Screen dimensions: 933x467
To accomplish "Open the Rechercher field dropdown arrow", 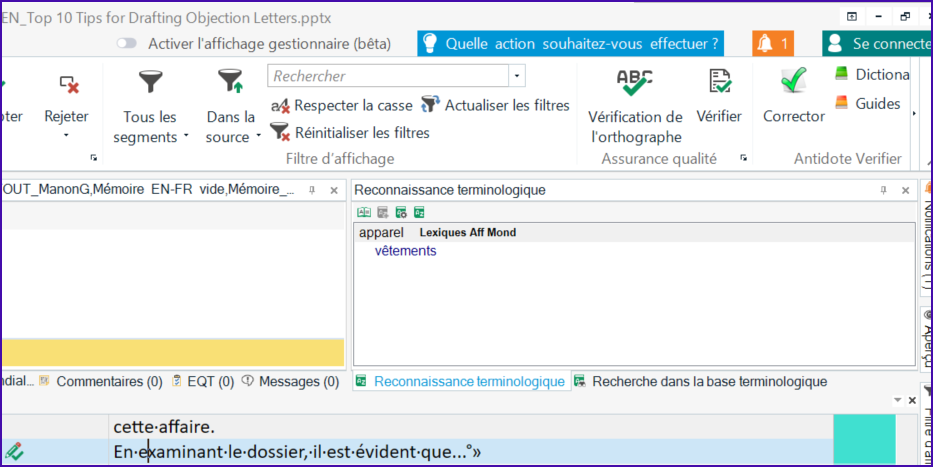I will (516, 76).
